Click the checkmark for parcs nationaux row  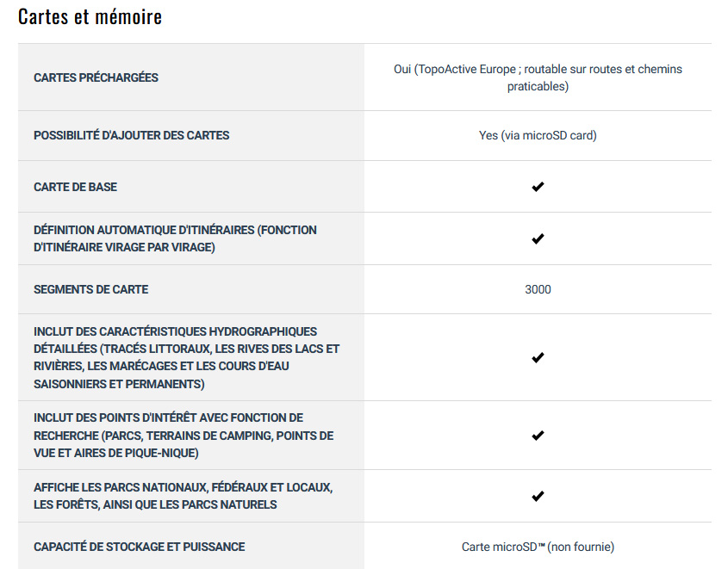click(538, 496)
